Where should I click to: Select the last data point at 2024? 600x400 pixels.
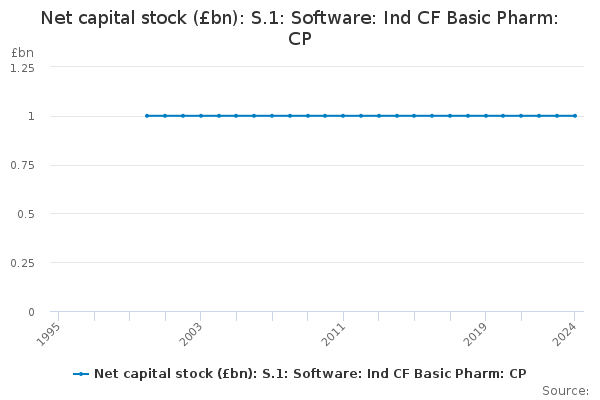(575, 116)
